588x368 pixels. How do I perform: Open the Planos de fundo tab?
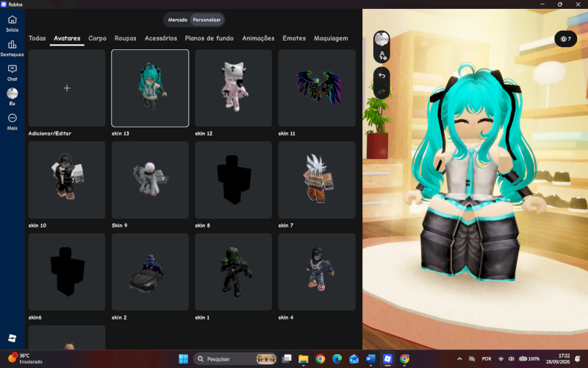pyautogui.click(x=209, y=38)
